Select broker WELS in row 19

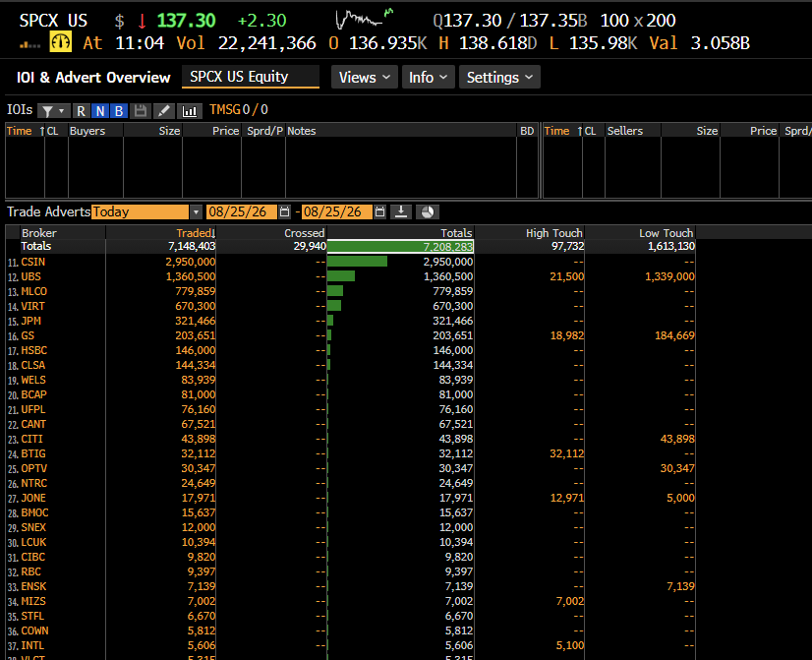click(33, 381)
